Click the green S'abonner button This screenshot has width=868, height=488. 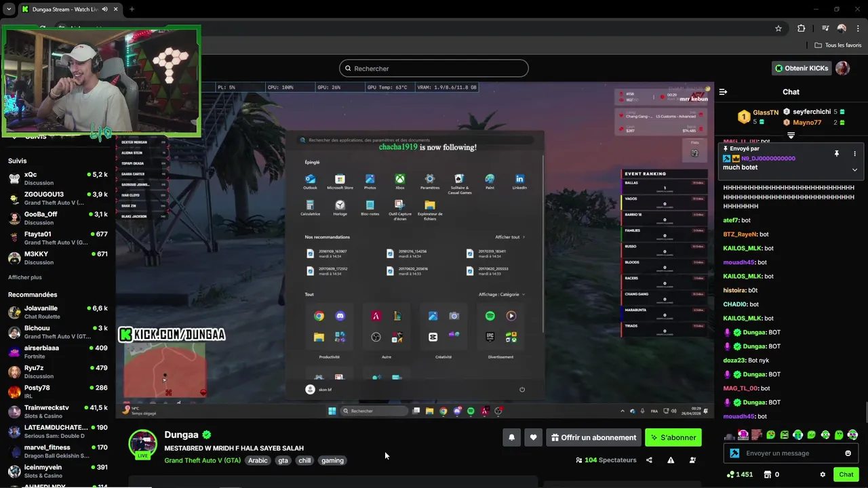pos(673,437)
